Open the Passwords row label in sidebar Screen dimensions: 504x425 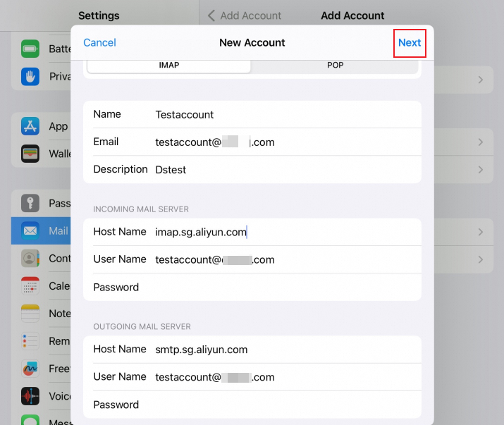(60, 203)
